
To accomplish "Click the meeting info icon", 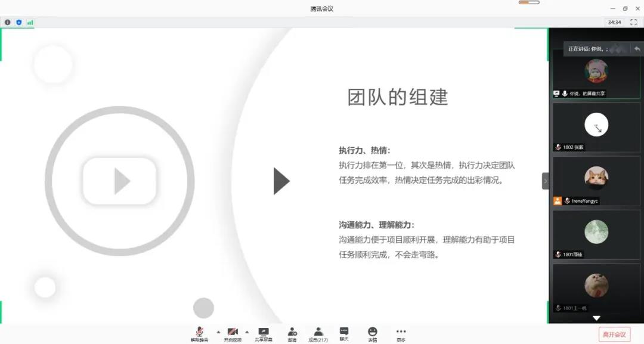I will [x=8, y=22].
